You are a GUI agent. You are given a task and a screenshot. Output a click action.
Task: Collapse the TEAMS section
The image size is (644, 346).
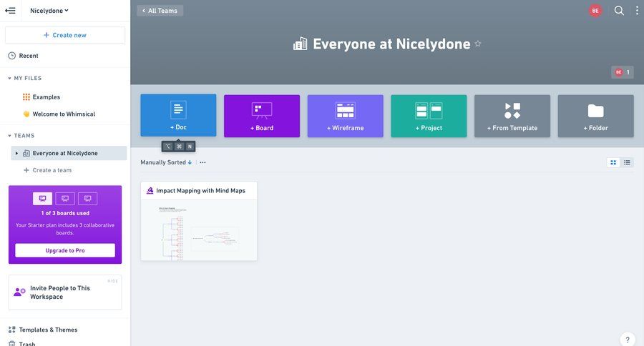(x=9, y=135)
